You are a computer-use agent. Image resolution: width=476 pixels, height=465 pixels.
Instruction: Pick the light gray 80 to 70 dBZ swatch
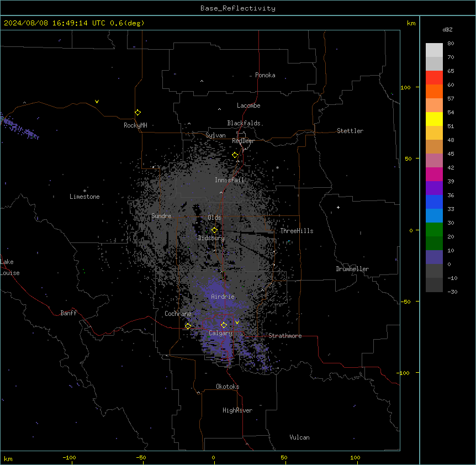[434, 50]
